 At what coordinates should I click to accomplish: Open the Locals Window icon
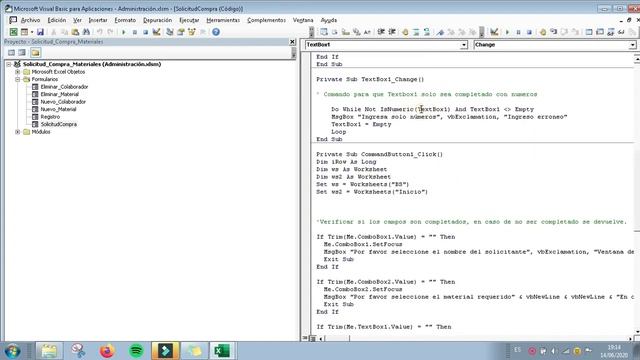[x=589, y=32]
